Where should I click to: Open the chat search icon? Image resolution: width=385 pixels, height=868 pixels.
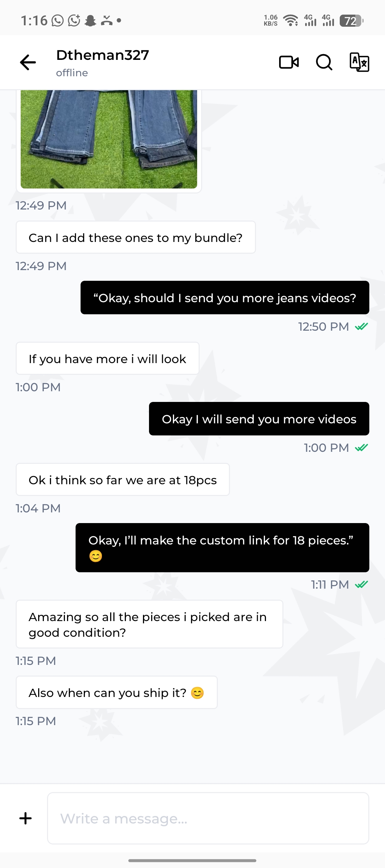[324, 62]
